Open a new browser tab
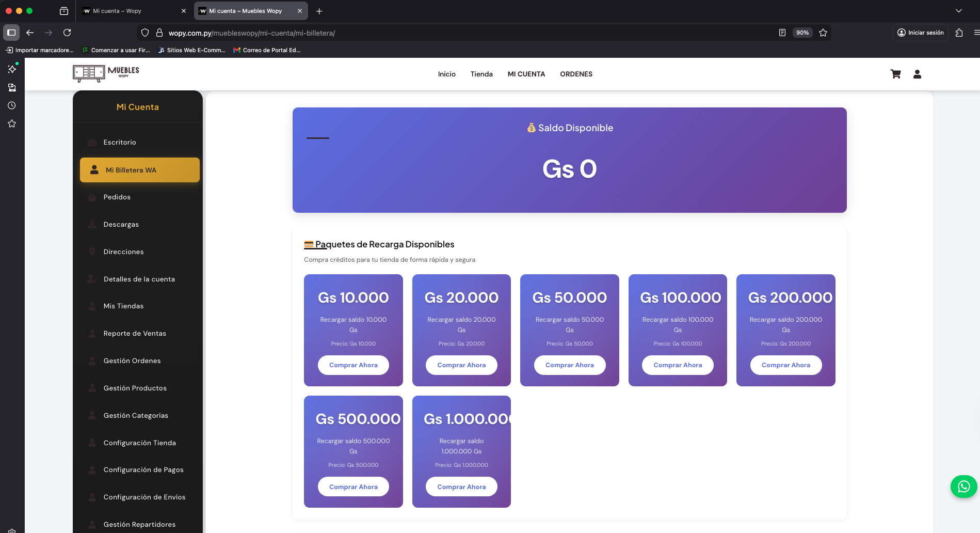Image resolution: width=980 pixels, height=533 pixels. click(x=319, y=11)
